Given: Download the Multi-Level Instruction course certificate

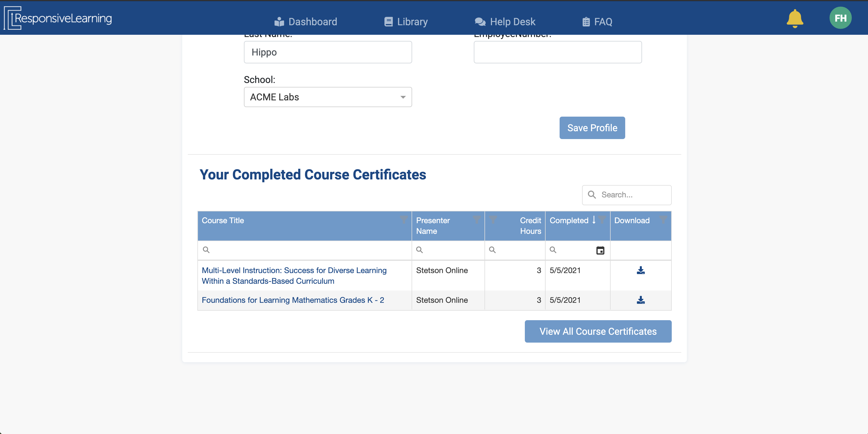Looking at the screenshot, I should (641, 271).
